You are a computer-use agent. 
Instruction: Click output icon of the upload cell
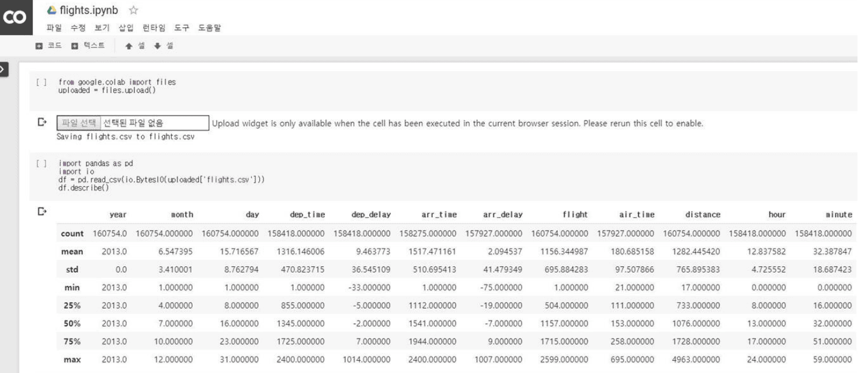[41, 122]
